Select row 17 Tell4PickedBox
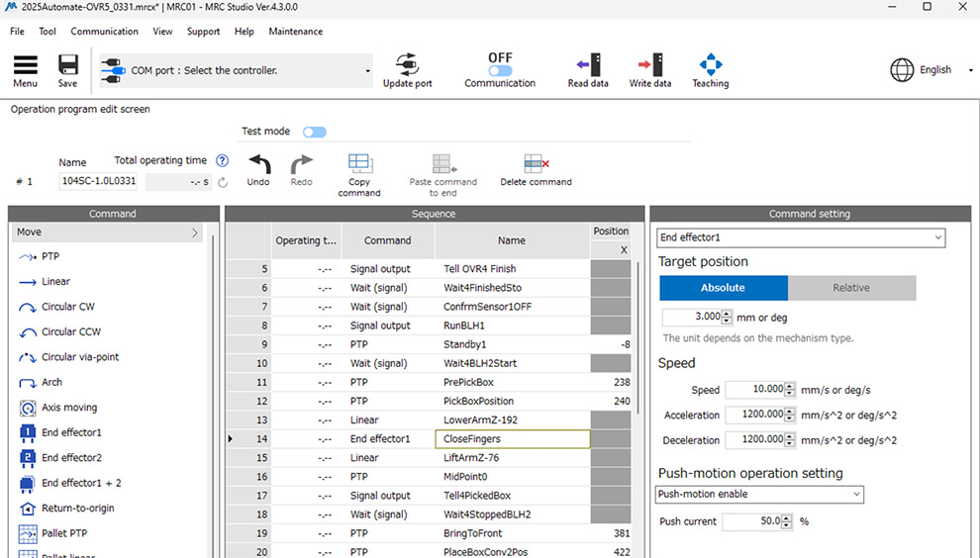The height and width of the screenshot is (558, 980). pos(428,496)
